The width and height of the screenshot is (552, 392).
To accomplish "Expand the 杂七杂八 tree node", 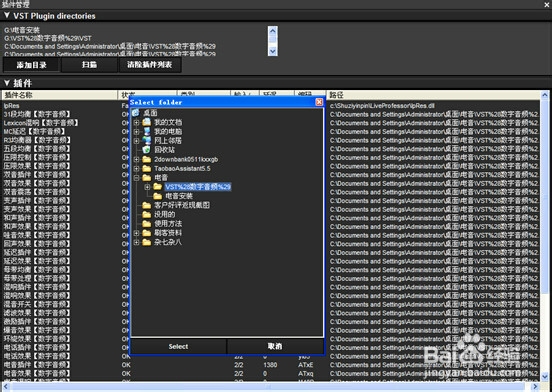I will coord(137,242).
